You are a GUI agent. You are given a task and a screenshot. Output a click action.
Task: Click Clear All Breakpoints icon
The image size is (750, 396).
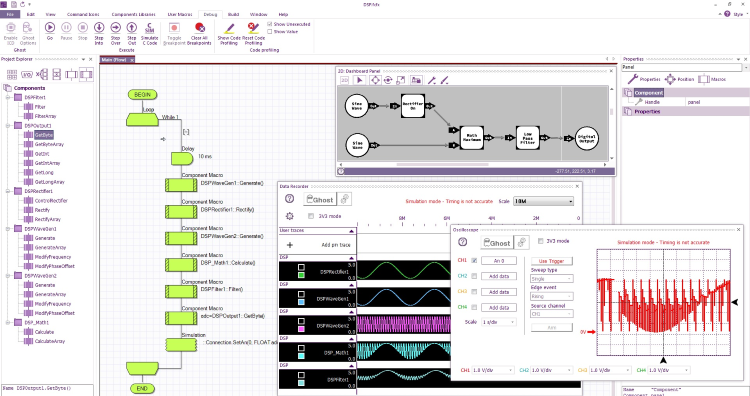tap(199, 28)
